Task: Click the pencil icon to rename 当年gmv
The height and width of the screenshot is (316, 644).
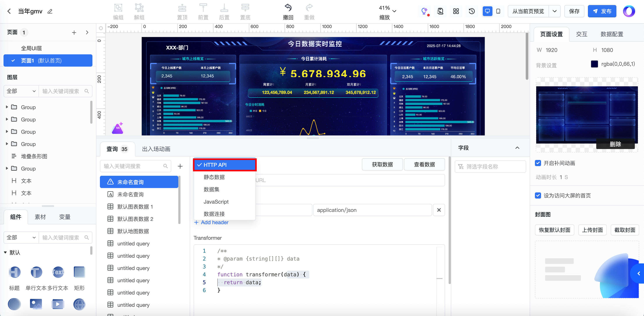Action: coord(50,11)
